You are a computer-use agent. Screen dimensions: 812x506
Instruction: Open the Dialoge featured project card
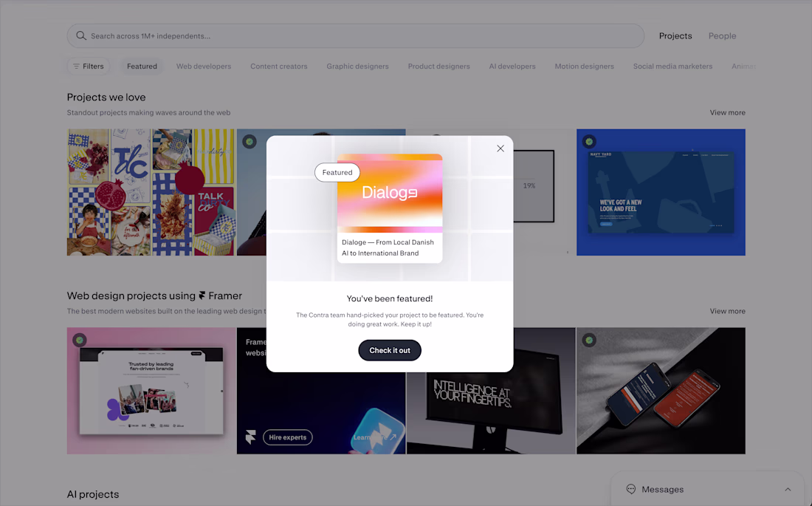coord(390,208)
